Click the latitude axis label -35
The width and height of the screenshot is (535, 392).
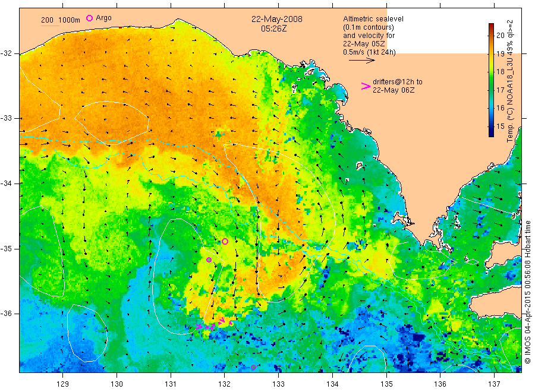point(6,248)
